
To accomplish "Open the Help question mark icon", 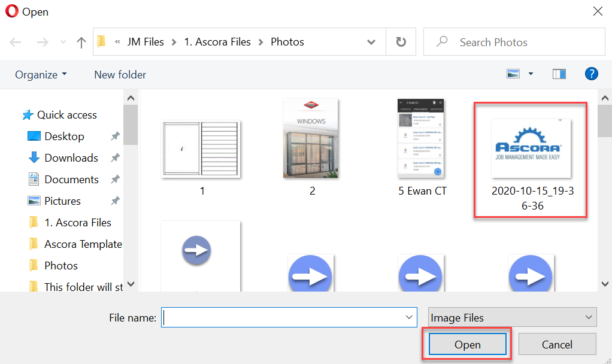I will pos(591,74).
